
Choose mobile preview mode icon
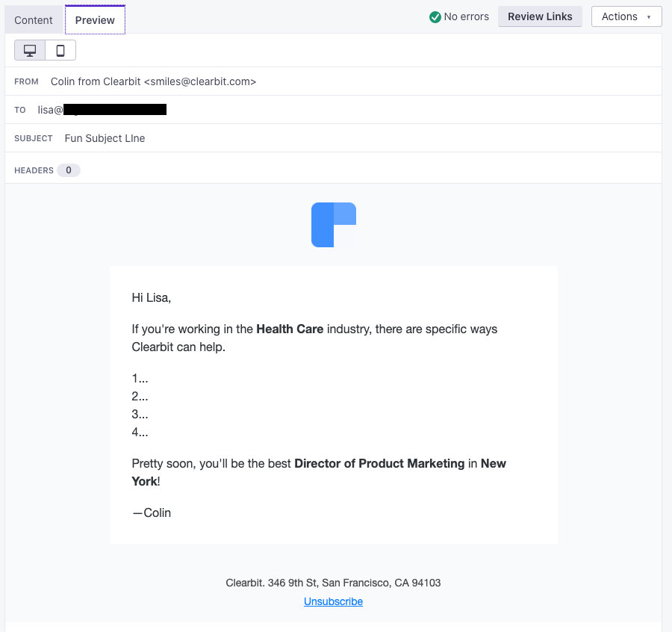coord(60,50)
